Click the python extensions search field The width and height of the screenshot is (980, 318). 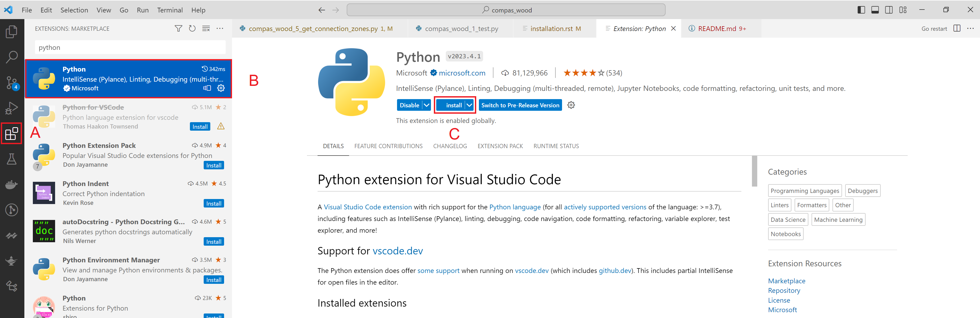tap(130, 48)
